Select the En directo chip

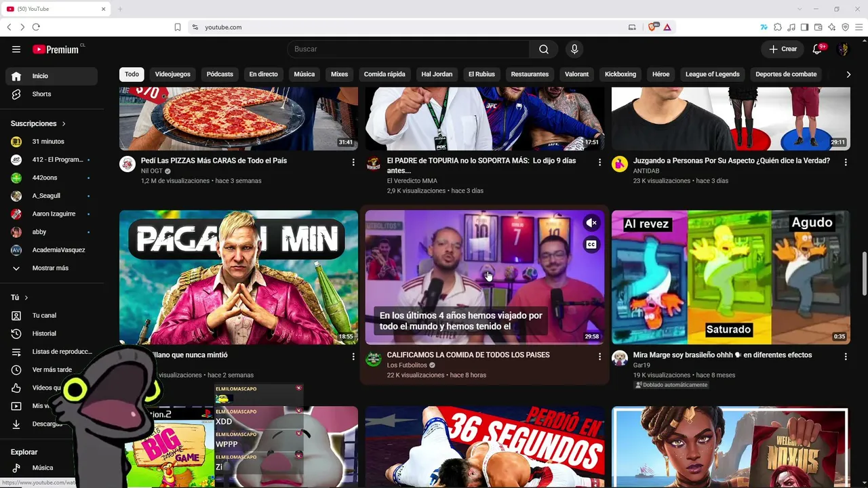point(263,75)
